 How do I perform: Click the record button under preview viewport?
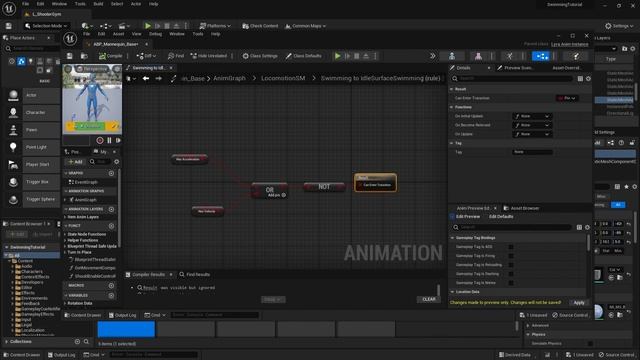point(100,140)
